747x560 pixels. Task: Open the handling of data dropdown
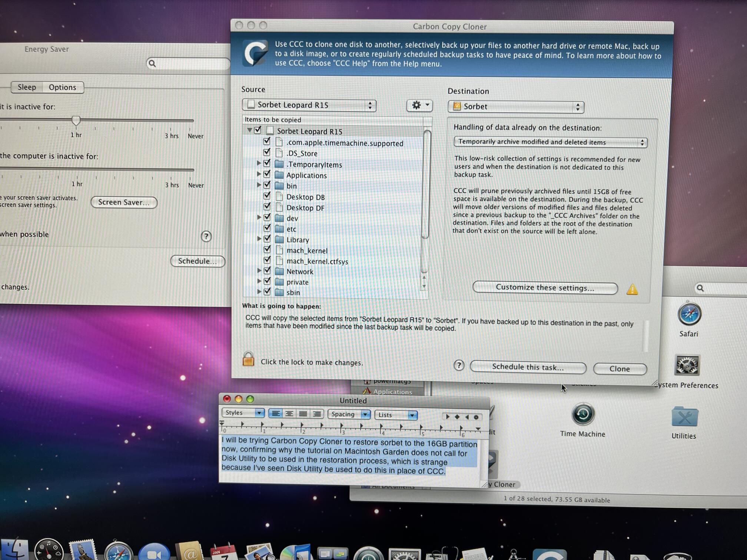point(550,142)
